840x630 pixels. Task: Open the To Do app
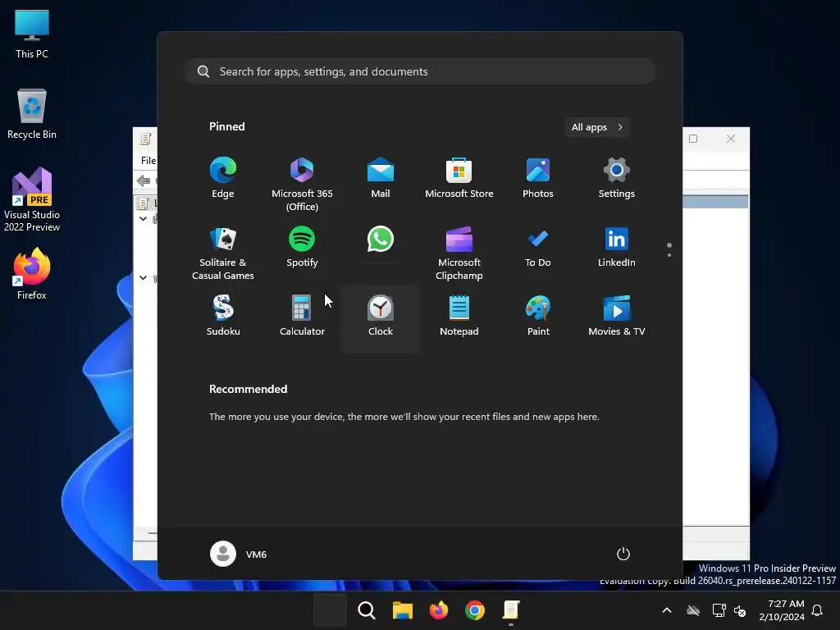tap(538, 247)
